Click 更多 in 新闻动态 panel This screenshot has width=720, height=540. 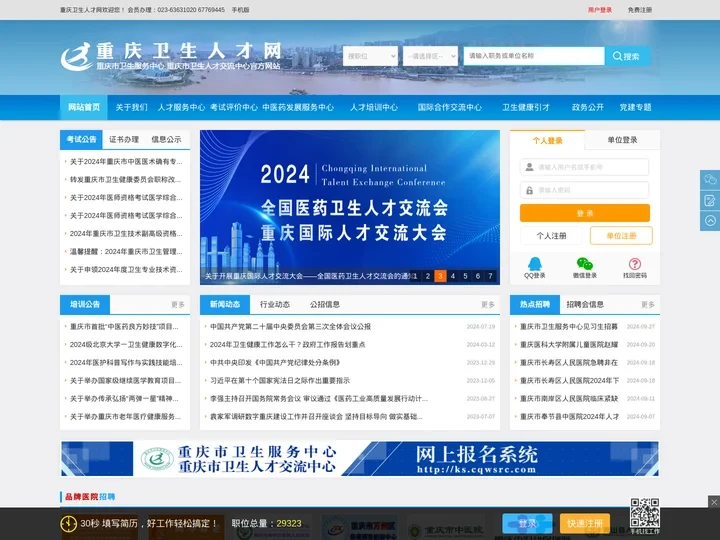point(488,304)
